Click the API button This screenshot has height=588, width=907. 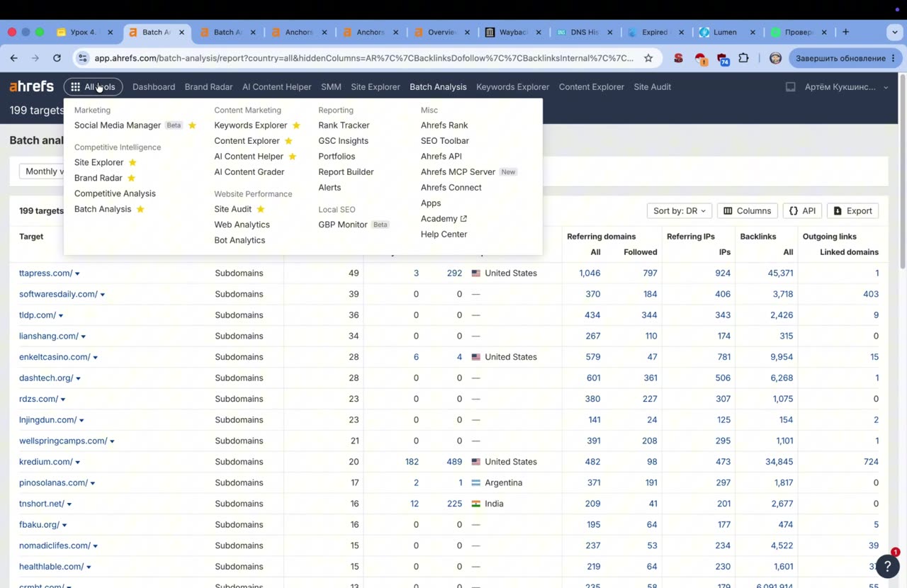tap(802, 210)
